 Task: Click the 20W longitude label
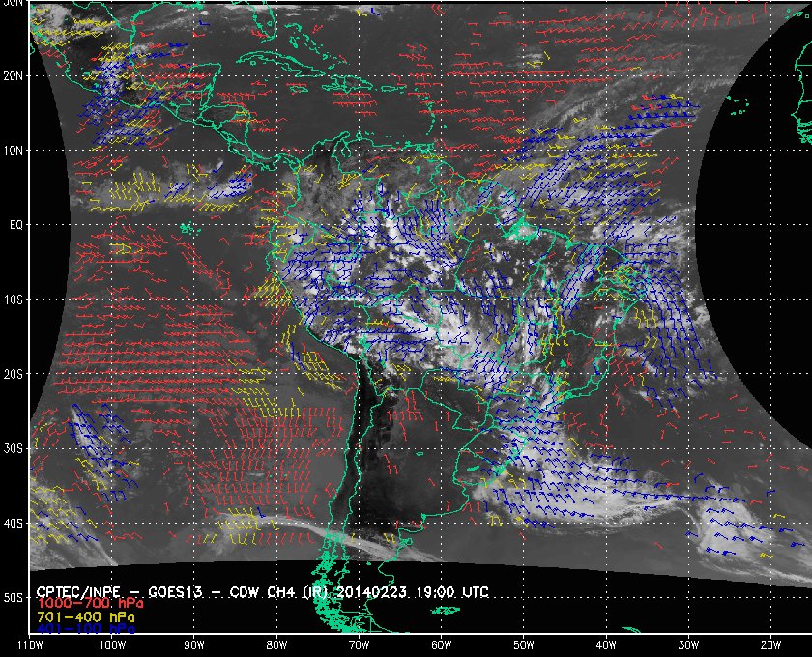[x=770, y=645]
